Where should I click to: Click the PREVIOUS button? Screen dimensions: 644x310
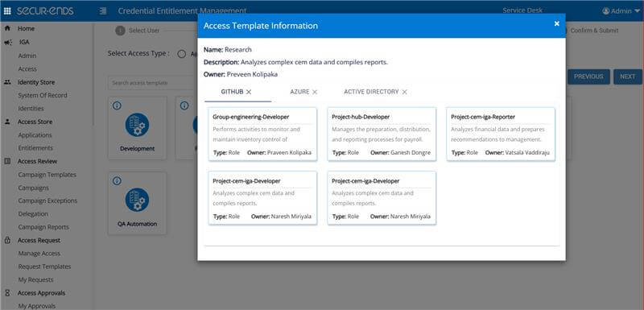tap(588, 76)
